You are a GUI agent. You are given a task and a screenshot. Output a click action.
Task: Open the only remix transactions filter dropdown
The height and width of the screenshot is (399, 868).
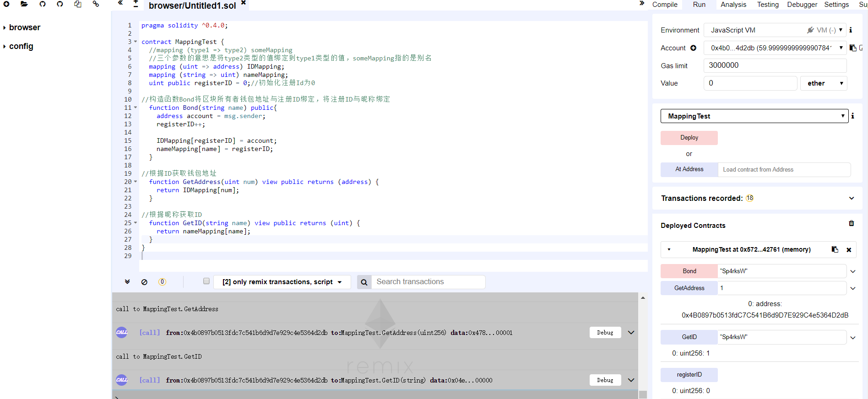tap(282, 282)
